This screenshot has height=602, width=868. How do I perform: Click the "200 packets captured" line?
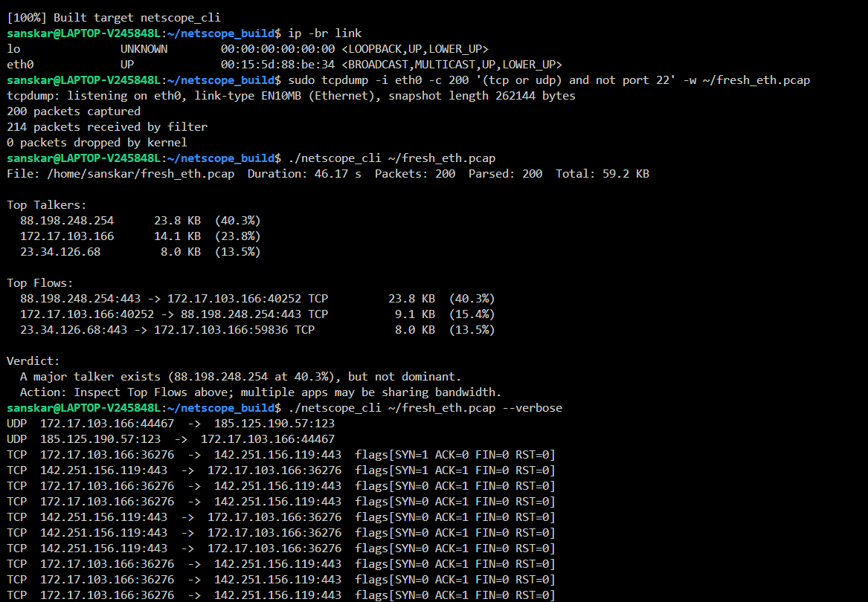click(x=74, y=111)
